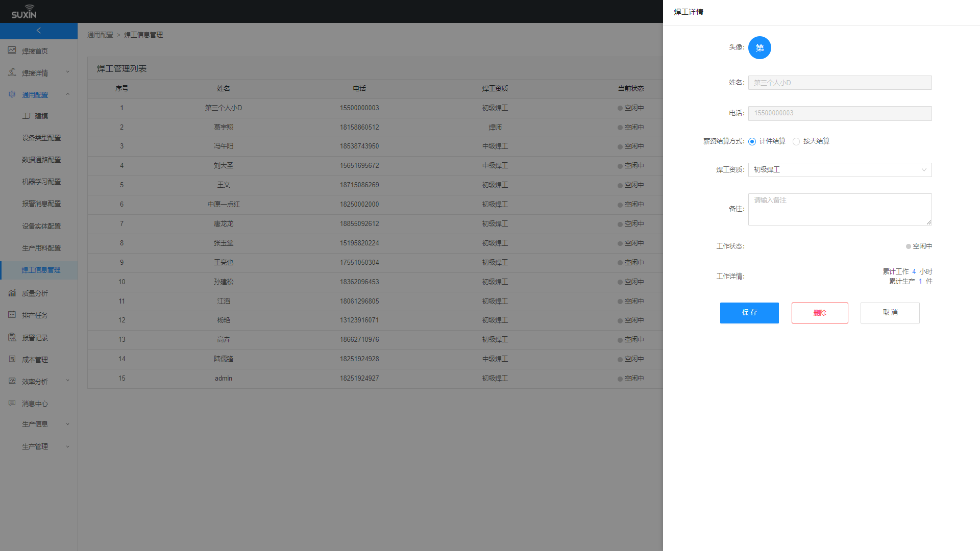
Task: Click the 焊接首页 chart icon in sidebar
Action: pos(12,51)
